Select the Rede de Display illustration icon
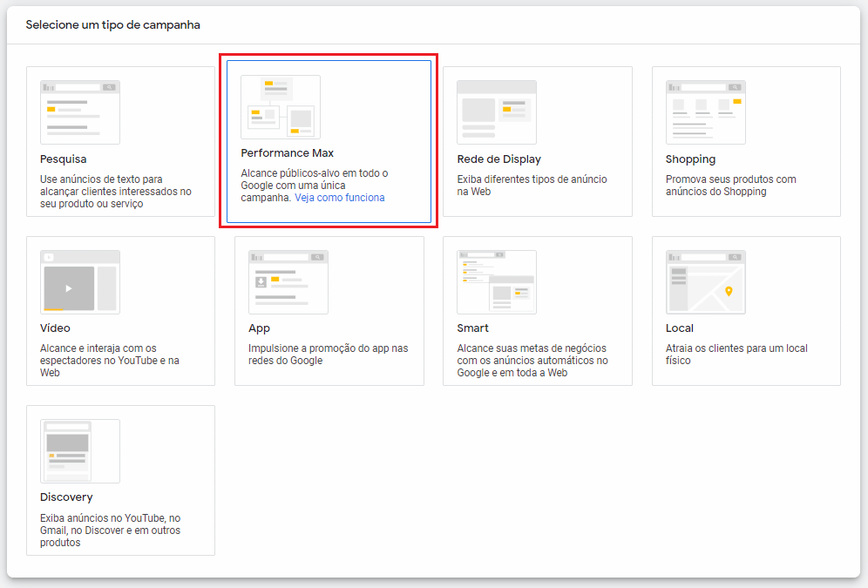 pos(496,112)
